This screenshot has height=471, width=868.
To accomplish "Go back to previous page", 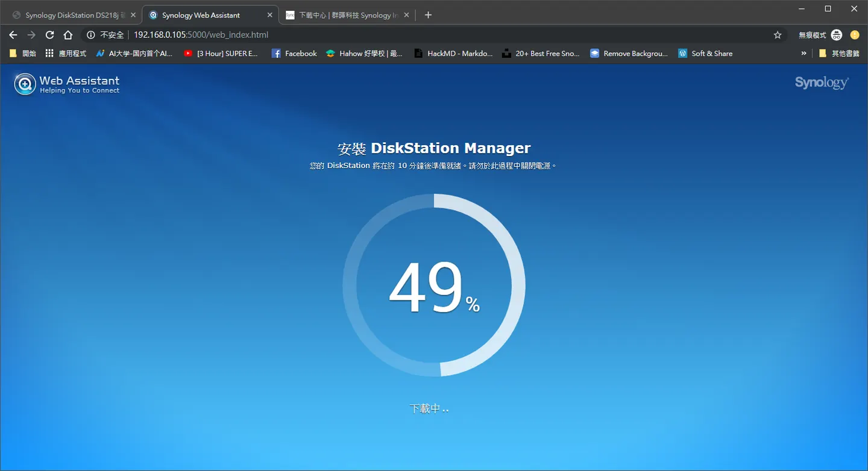I will pos(13,35).
